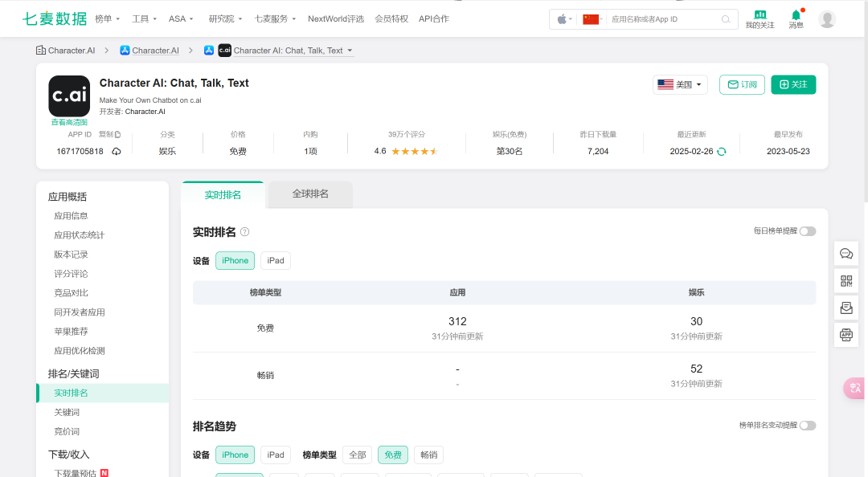Open the 消息 notification bell
The width and height of the screenshot is (868, 477).
click(796, 15)
